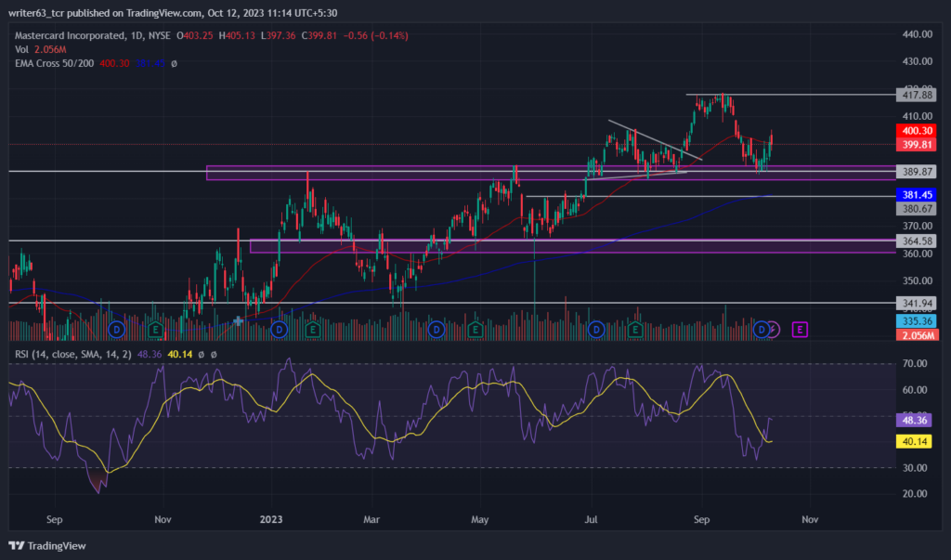Click the earnings E marker in late January 2023
The height and width of the screenshot is (560, 951).
pos(312,330)
